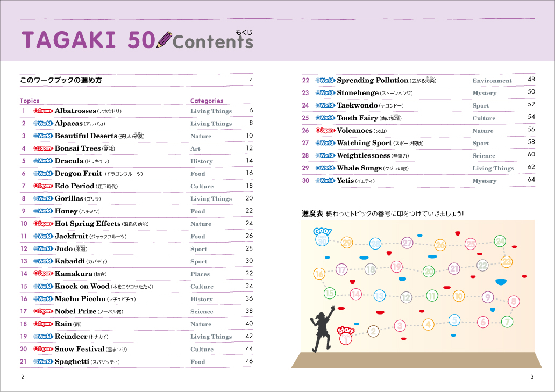Image resolution: width=555 pixels, height=392 pixels.
Task: Click the Japan badge by Snow Festival
Action: click(43, 349)
